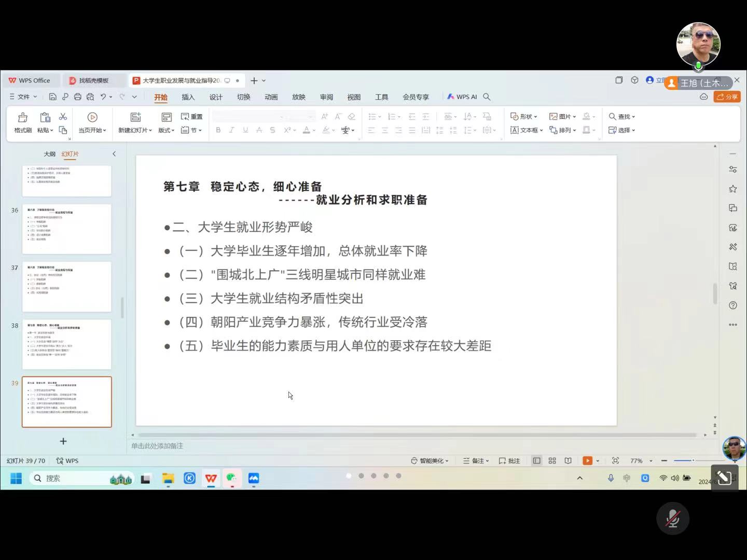
Task: Open the 新建幻灯片 (New Slide) tool
Action: pyautogui.click(x=135, y=123)
